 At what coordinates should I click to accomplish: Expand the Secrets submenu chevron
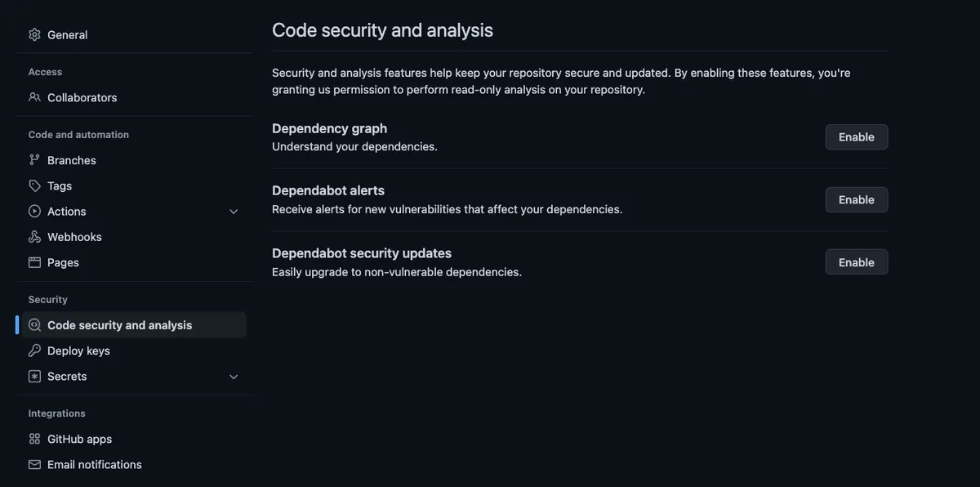(x=234, y=377)
